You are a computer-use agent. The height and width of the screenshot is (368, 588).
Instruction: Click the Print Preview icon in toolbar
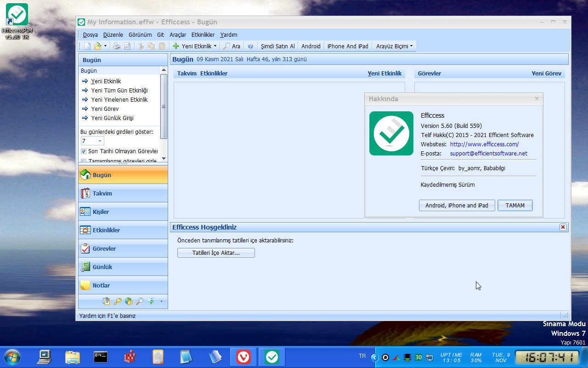[127, 46]
